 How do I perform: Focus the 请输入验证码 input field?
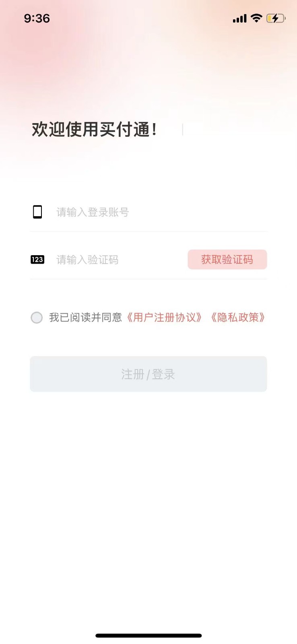click(x=117, y=260)
